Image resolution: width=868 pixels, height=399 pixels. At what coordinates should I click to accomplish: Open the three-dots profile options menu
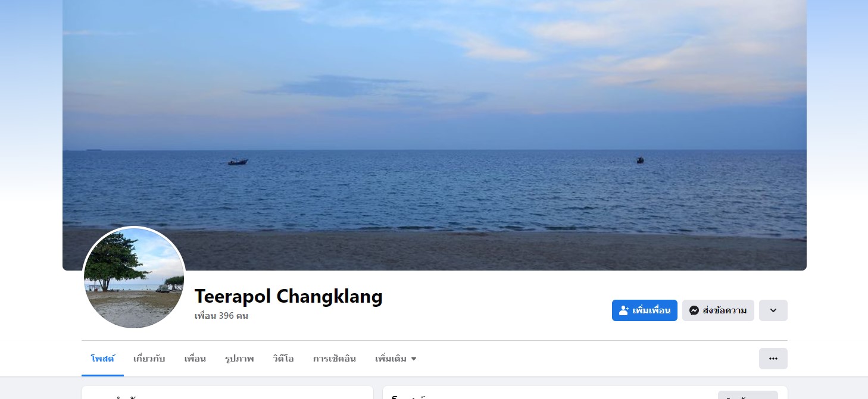click(x=773, y=359)
